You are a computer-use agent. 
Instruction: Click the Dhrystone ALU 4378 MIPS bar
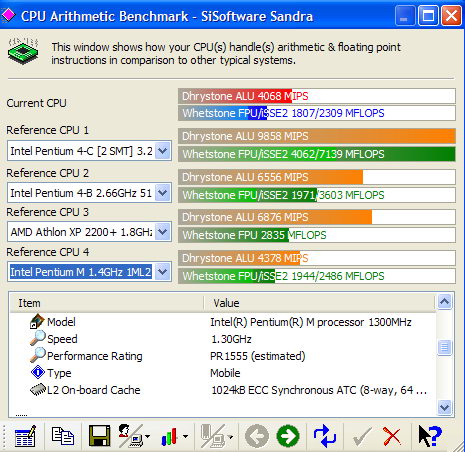point(317,258)
